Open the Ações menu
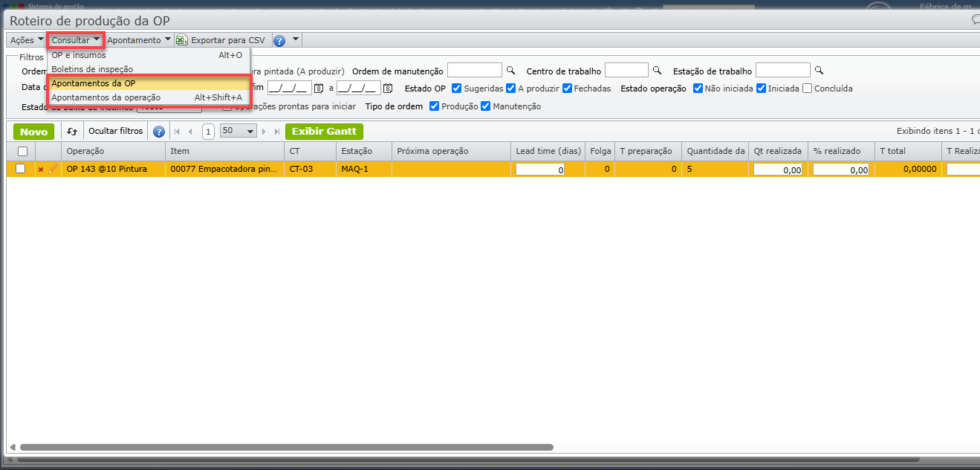Viewport: 980px width, 470px height. [27, 40]
